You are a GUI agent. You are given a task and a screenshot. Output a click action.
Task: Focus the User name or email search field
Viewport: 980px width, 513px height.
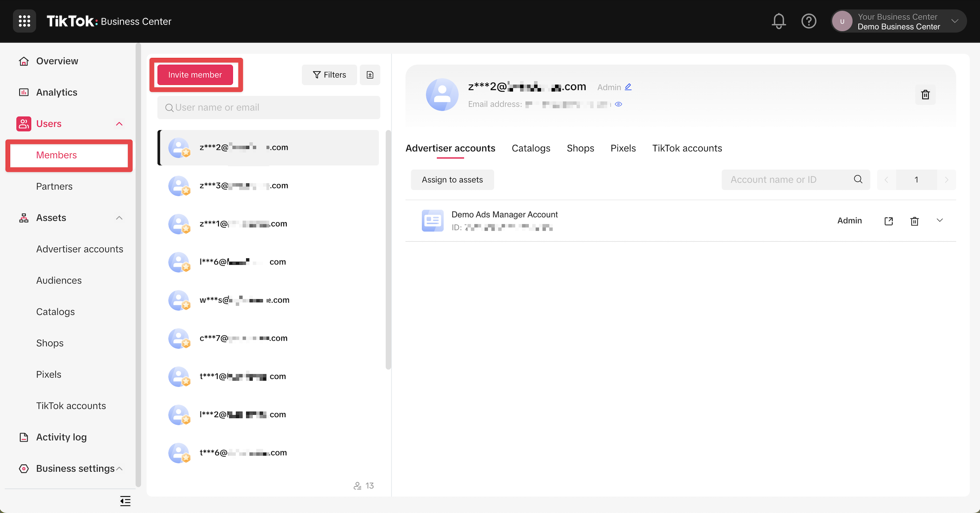(x=268, y=107)
